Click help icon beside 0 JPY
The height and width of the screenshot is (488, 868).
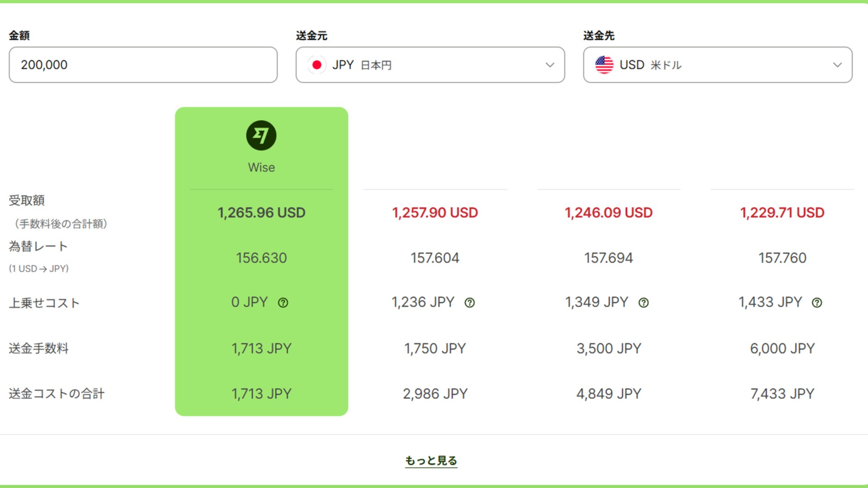(x=283, y=303)
